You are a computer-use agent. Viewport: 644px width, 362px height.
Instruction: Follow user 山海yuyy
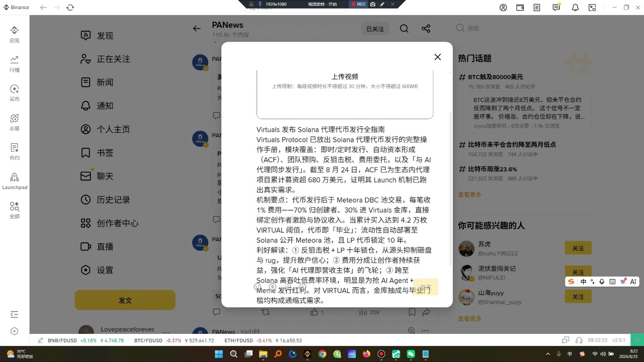pyautogui.click(x=578, y=296)
